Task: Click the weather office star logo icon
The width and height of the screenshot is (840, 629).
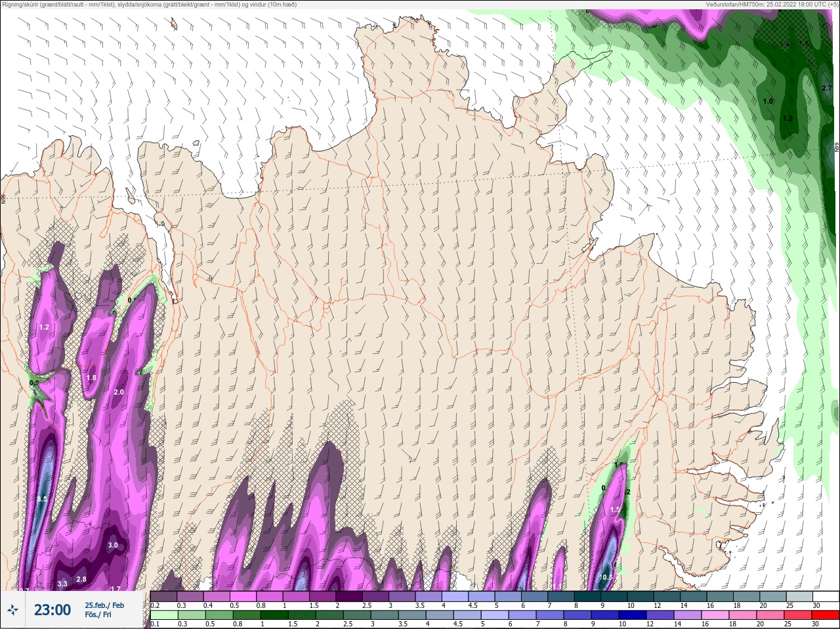Action: [12, 611]
